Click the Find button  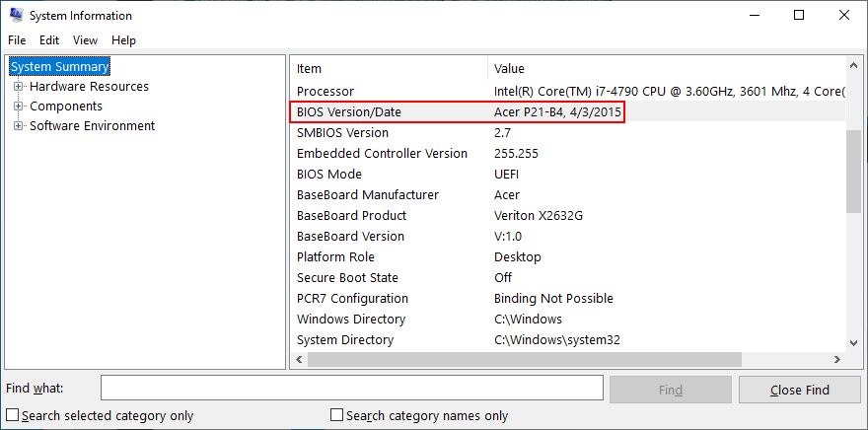(x=670, y=390)
